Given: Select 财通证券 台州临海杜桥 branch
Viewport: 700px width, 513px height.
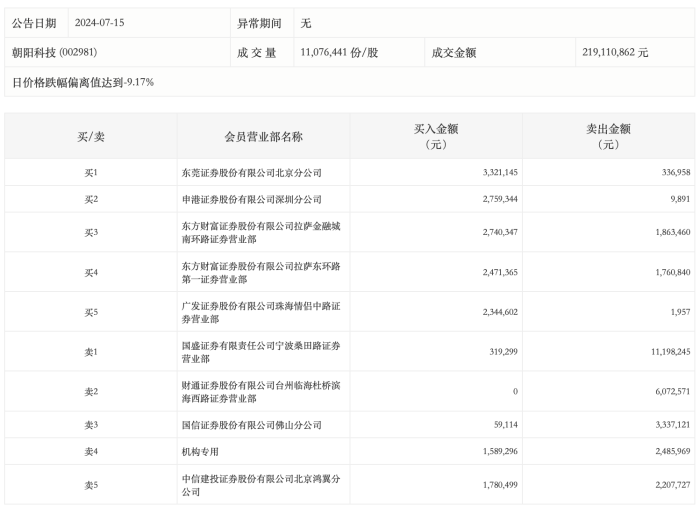Looking at the screenshot, I should pyautogui.click(x=262, y=392).
